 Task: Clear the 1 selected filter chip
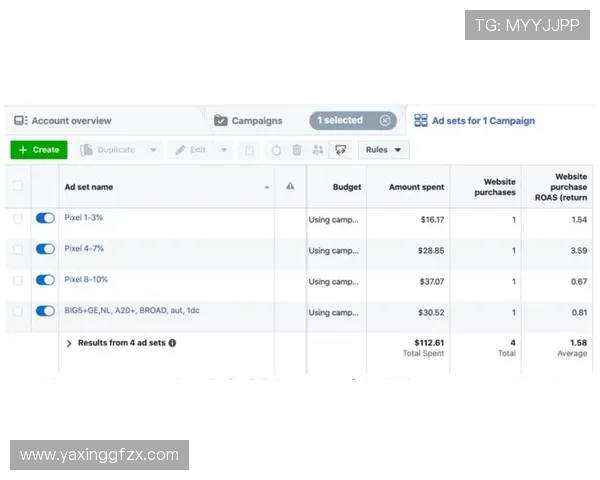click(385, 120)
